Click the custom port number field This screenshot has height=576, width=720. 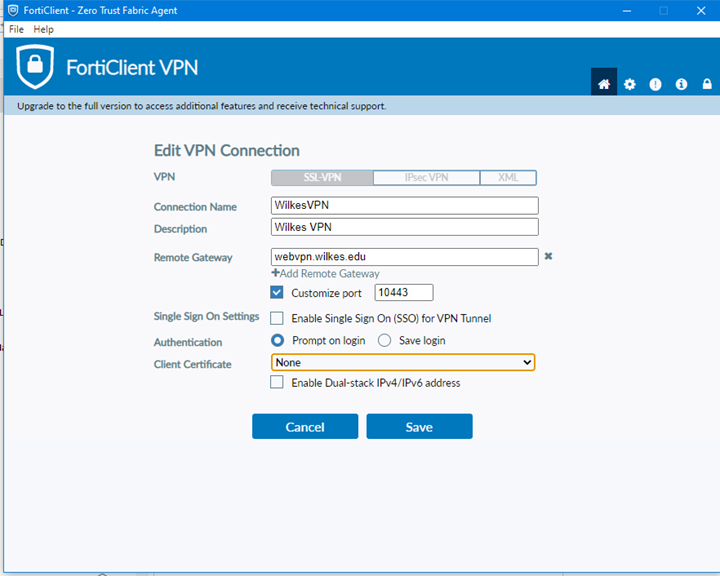pyautogui.click(x=404, y=293)
